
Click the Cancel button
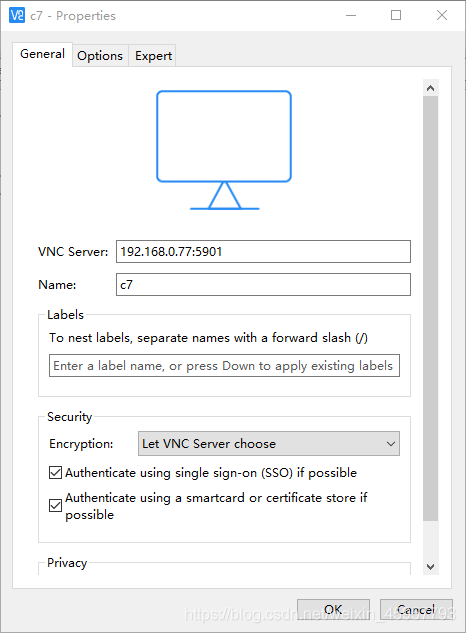[x=416, y=609]
